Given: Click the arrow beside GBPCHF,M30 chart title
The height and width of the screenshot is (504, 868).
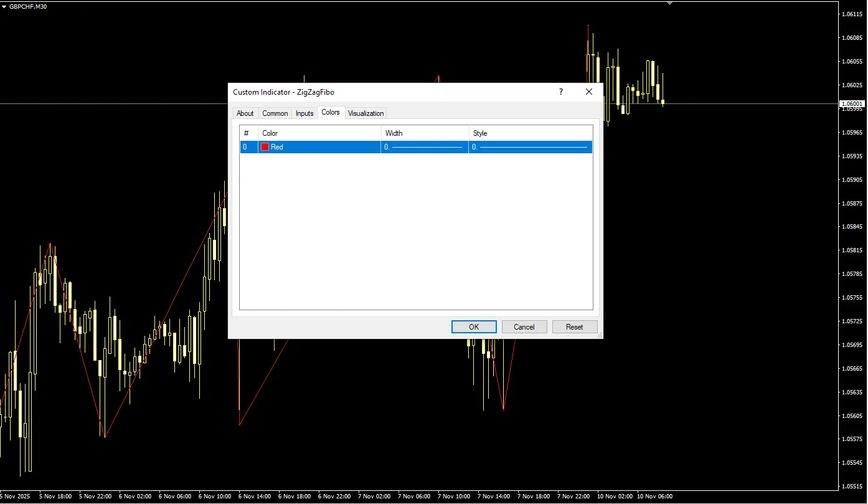Looking at the screenshot, I should [4, 6].
